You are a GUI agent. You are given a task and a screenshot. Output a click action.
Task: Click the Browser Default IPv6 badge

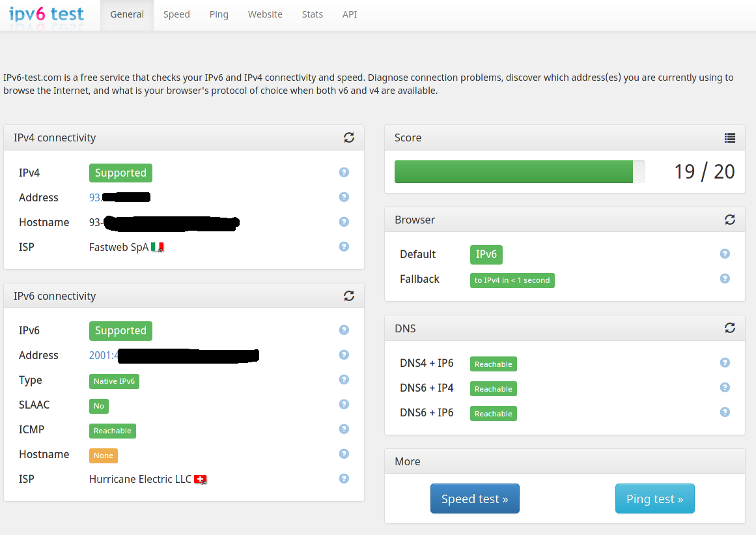click(x=486, y=254)
